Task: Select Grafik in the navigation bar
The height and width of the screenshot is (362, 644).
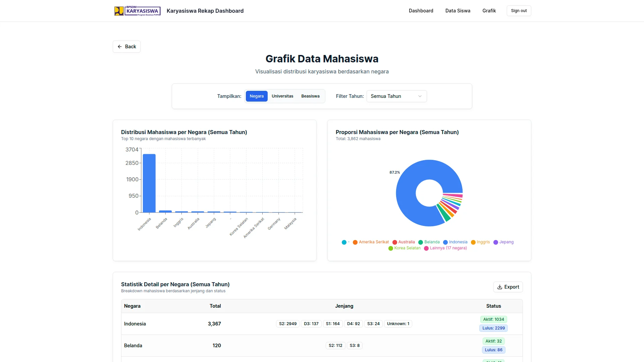Action: coord(489,11)
